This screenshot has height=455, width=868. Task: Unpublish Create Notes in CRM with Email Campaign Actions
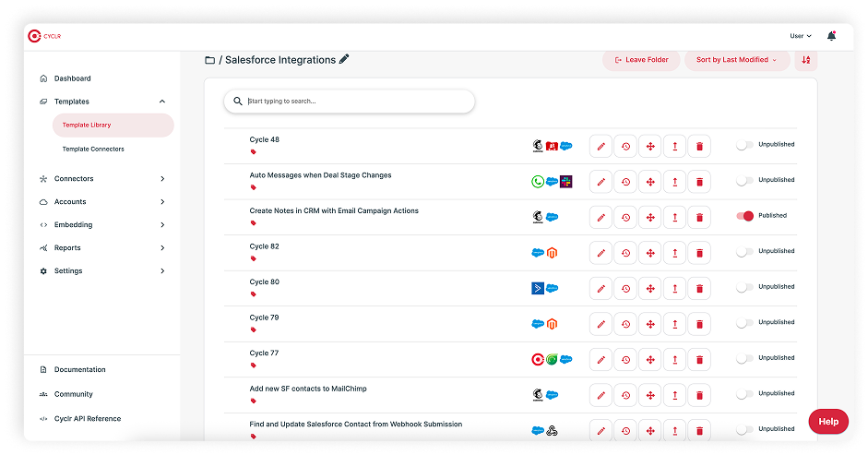click(x=744, y=216)
